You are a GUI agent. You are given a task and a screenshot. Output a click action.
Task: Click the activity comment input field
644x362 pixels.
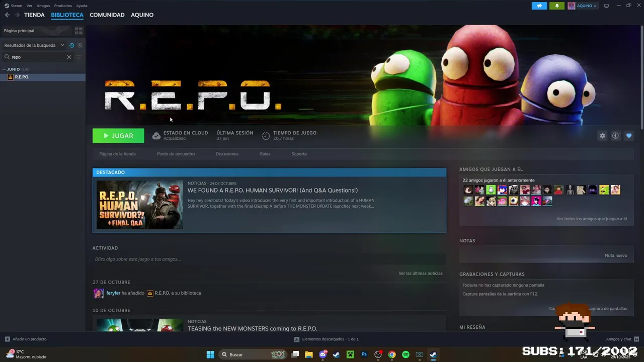click(x=269, y=259)
